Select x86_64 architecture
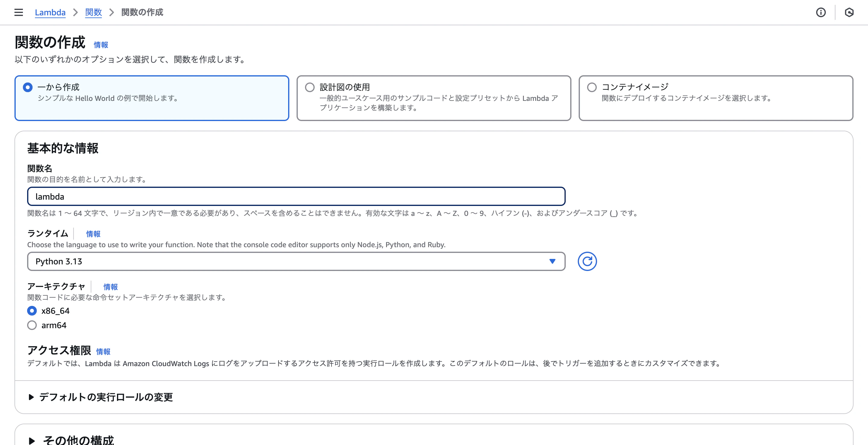 [32, 311]
